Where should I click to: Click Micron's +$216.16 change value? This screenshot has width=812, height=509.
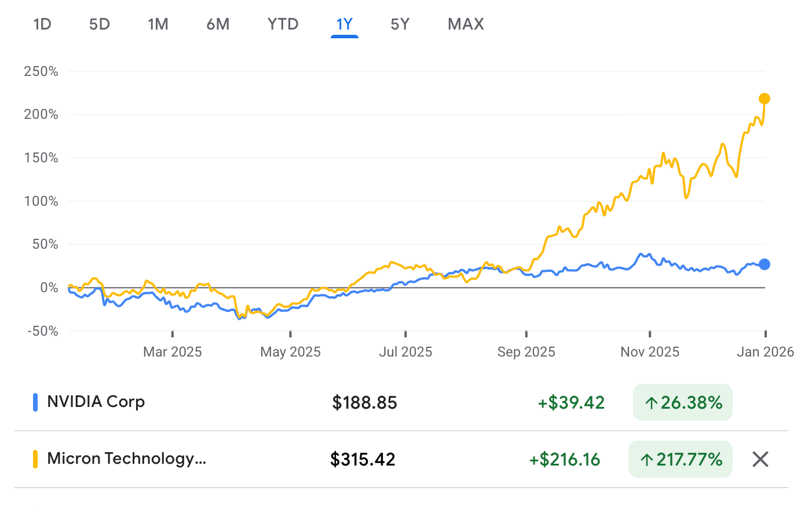tap(564, 459)
